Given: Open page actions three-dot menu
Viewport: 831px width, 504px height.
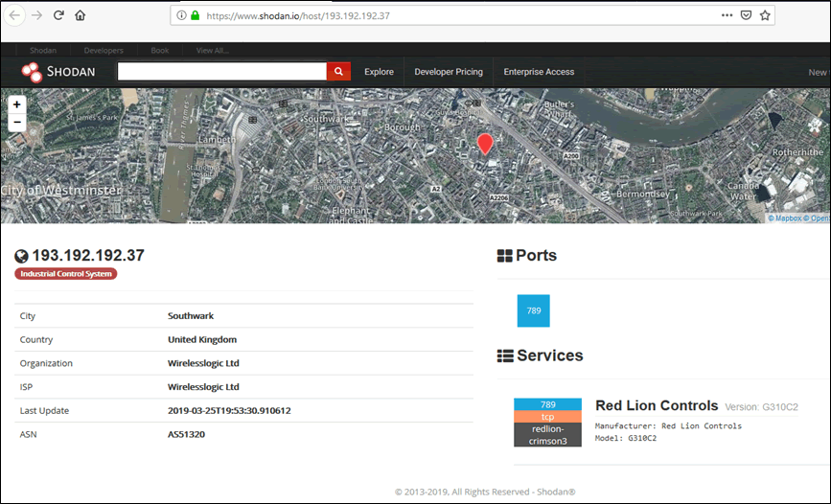Looking at the screenshot, I should point(727,15).
